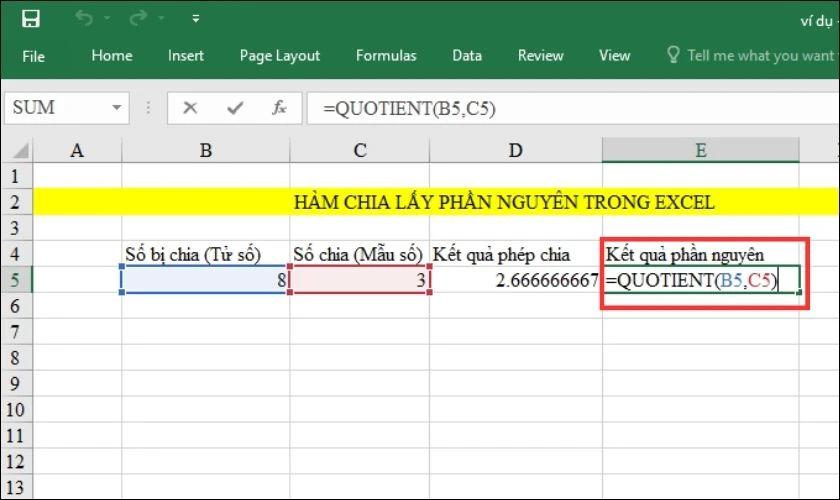Screen dimensions: 840x500
Task: Select row 10 header
Action: point(15,410)
